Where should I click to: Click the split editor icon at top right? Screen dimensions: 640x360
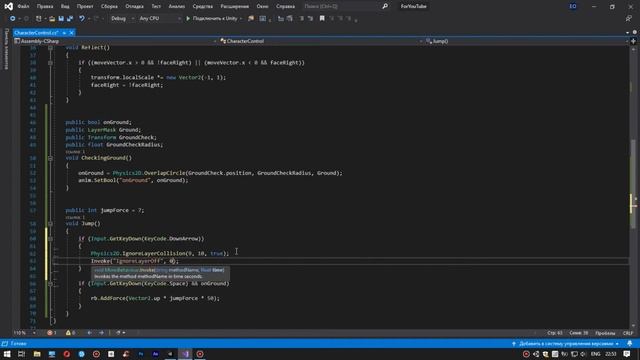click(x=633, y=41)
